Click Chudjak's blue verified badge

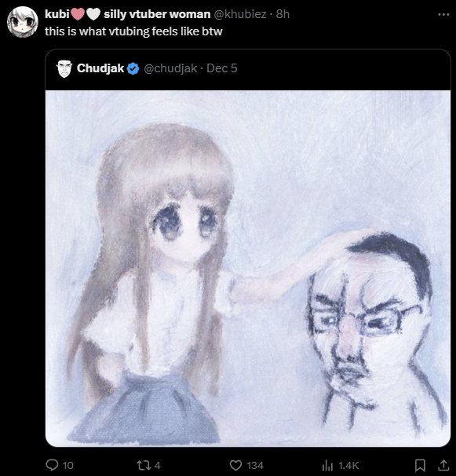tap(133, 68)
